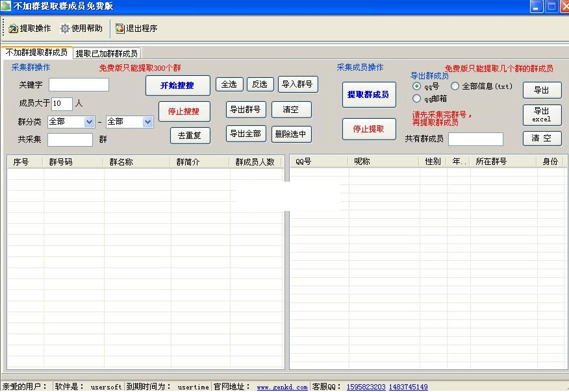Click the 停止搜搜 button

pyautogui.click(x=184, y=111)
